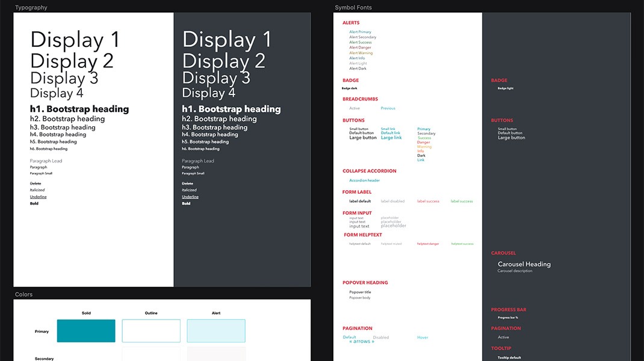Select the Underline sample on dark artboard
Image resolution: width=644 pixels, height=361 pixels.
(190, 197)
